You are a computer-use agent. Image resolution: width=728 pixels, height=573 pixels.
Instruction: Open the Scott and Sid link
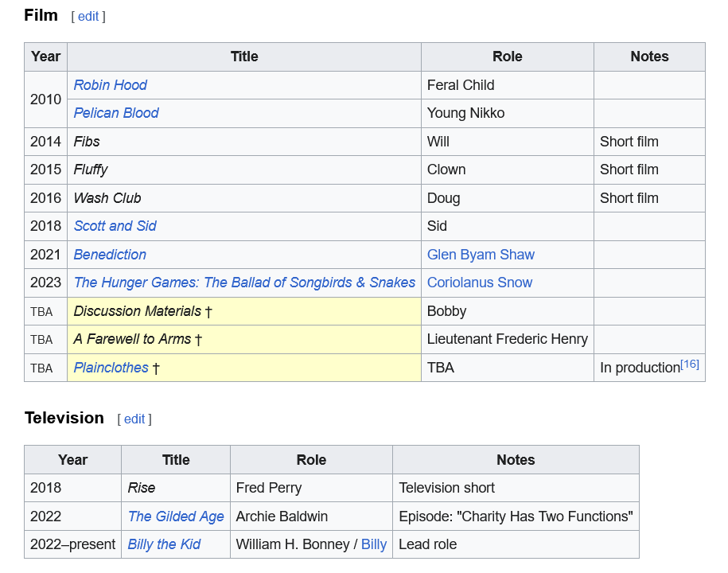(115, 226)
